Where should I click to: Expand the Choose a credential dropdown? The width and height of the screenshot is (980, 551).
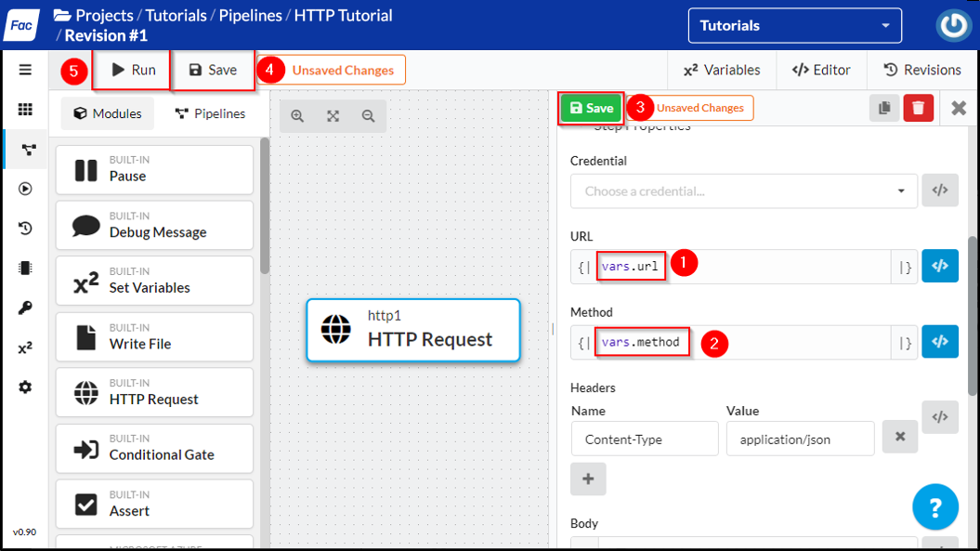click(743, 191)
